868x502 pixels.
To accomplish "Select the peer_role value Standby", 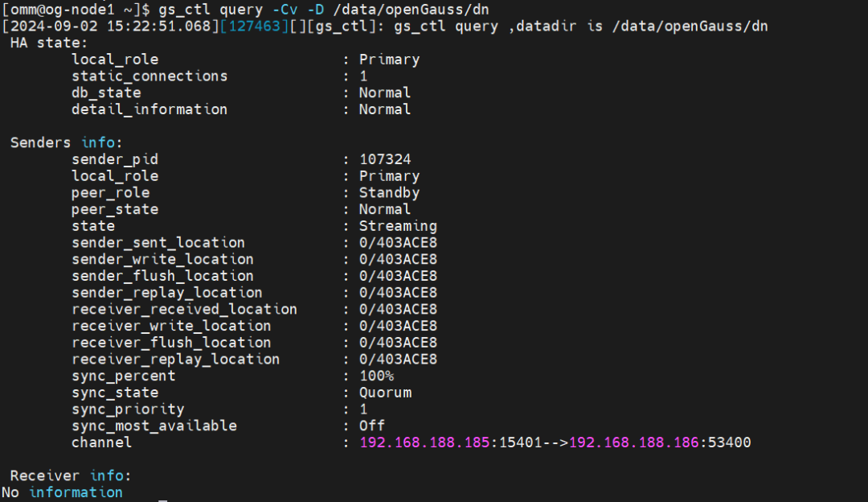I will tap(389, 192).
